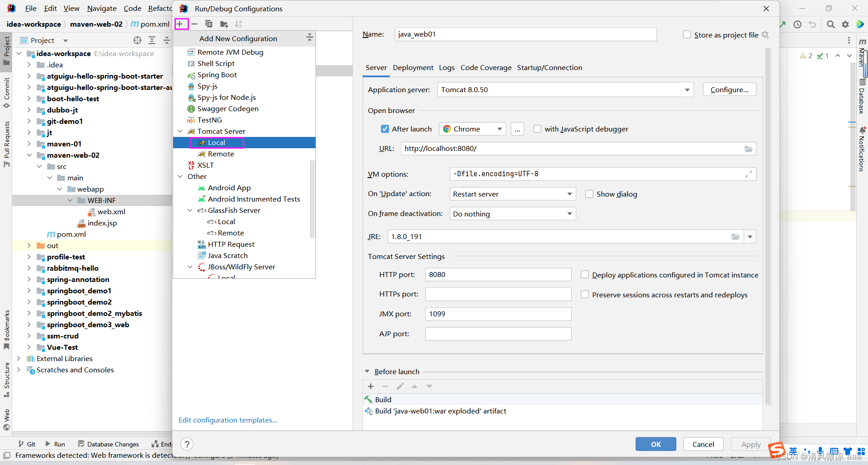
Task: Add a Before launch task with plus
Action: [x=371, y=386]
